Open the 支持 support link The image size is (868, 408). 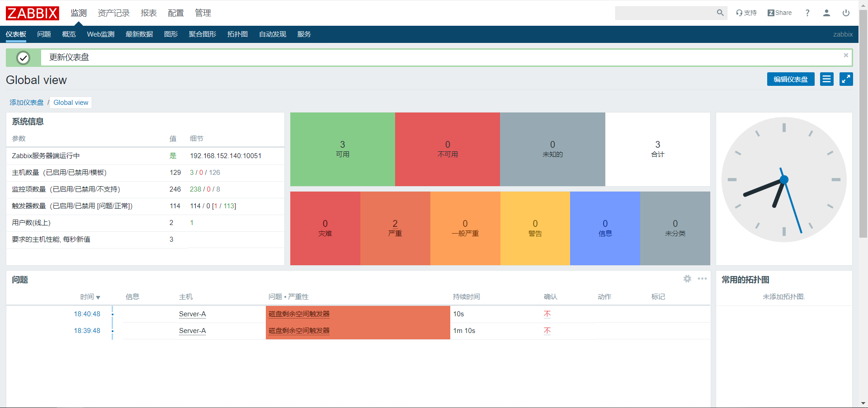(746, 13)
